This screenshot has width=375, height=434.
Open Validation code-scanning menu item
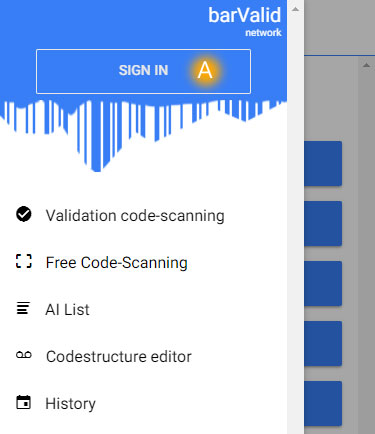[143, 215]
